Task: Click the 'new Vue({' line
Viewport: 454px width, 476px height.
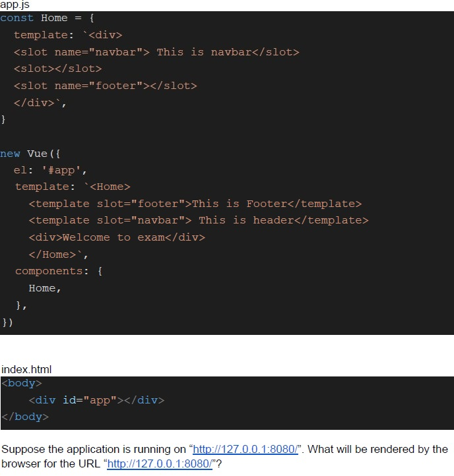Action: pyautogui.click(x=30, y=154)
